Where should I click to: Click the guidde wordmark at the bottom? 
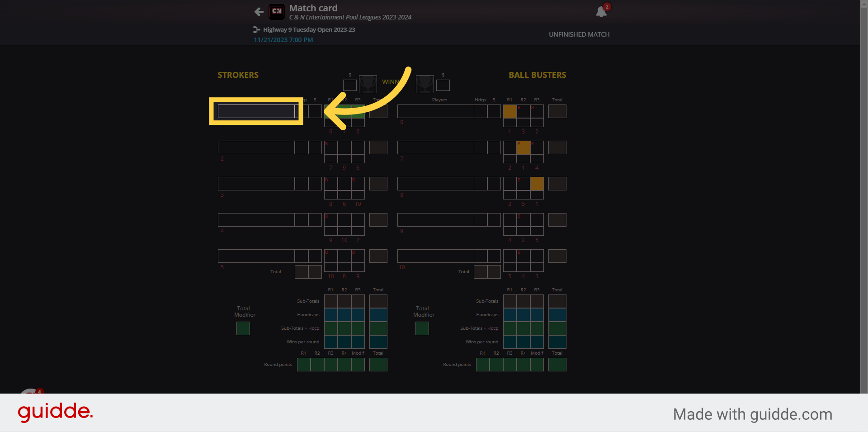[55, 412]
